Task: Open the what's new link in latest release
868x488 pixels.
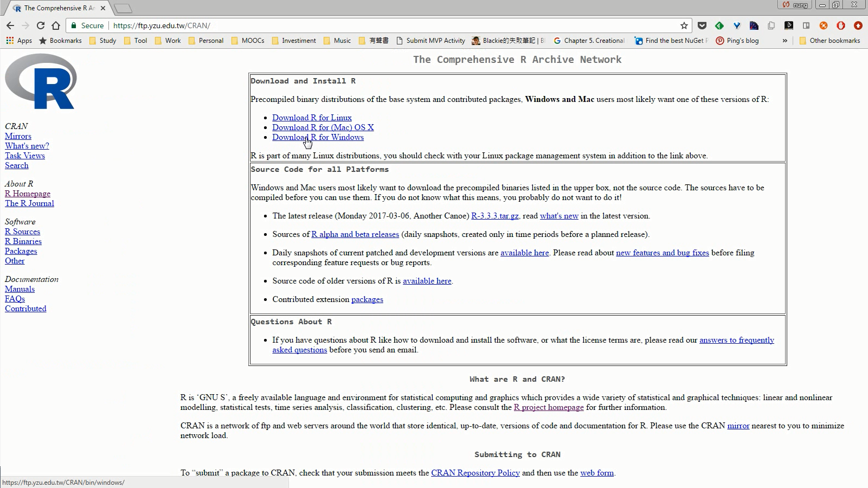Action: point(559,216)
